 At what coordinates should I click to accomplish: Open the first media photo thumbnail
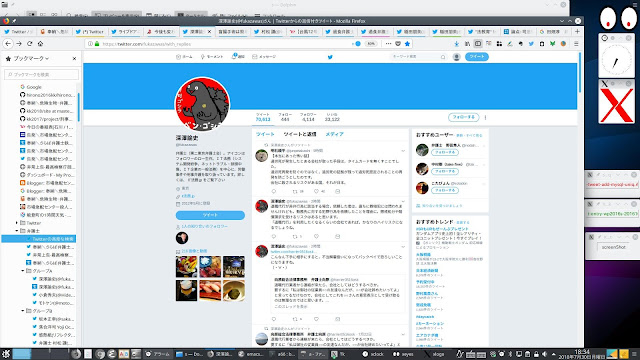[x=187, y=267]
